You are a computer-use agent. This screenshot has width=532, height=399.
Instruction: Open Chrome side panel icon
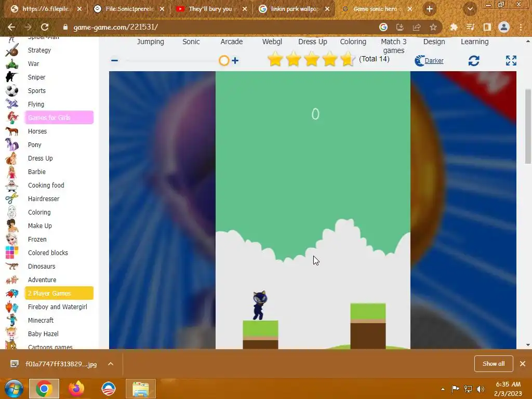[487, 27]
